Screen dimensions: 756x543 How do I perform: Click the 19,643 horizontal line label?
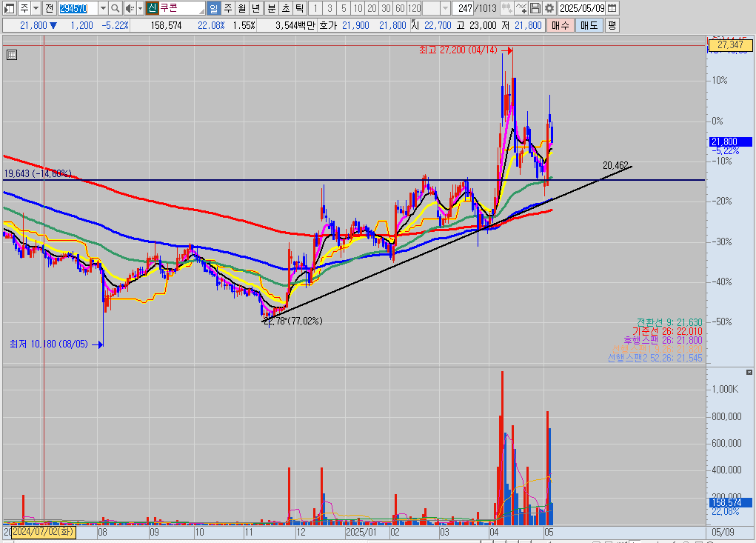pyautogui.click(x=38, y=173)
